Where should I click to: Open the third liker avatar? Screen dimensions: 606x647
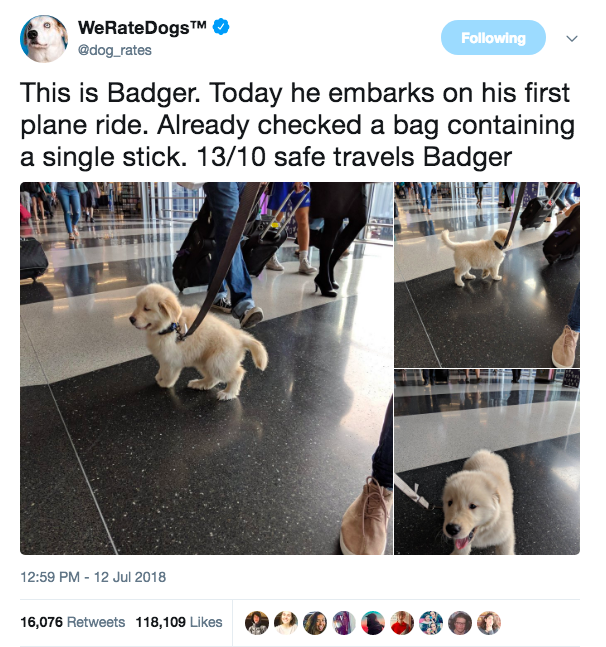click(315, 623)
